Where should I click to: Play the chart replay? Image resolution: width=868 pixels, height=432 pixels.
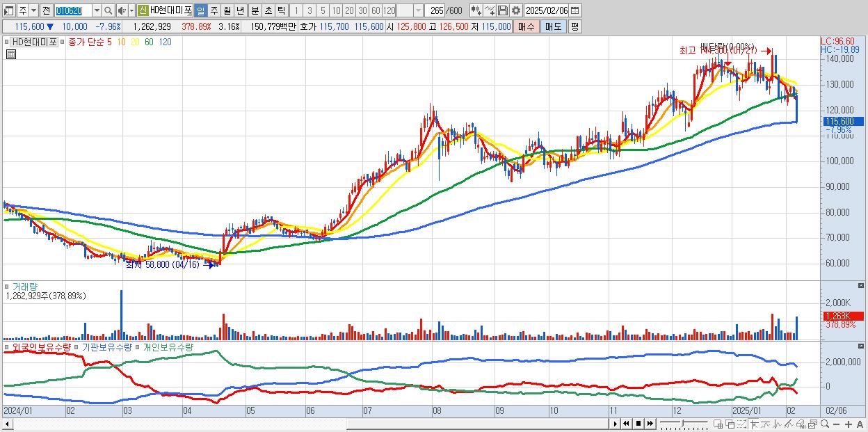tap(616, 424)
